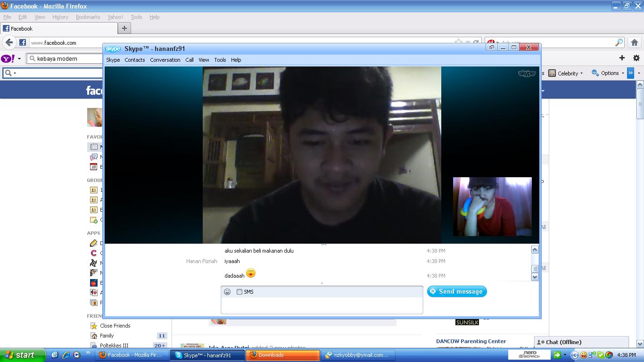Click the Windows Media Player quick launch icon
This screenshot has width=644, height=362.
76,355
